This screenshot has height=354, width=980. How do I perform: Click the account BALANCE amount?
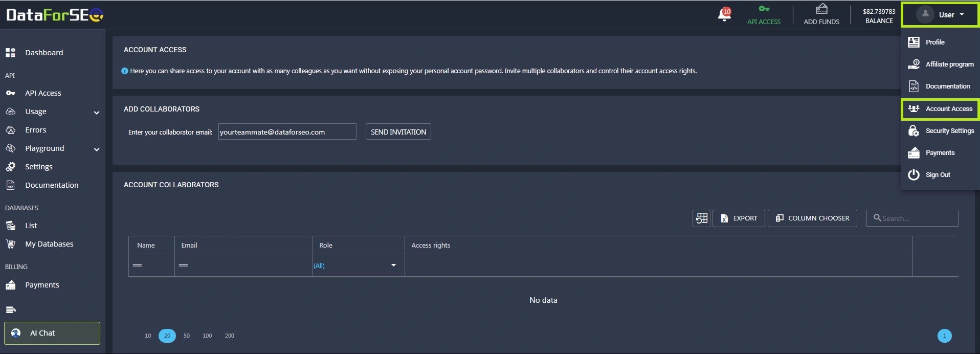click(x=879, y=11)
